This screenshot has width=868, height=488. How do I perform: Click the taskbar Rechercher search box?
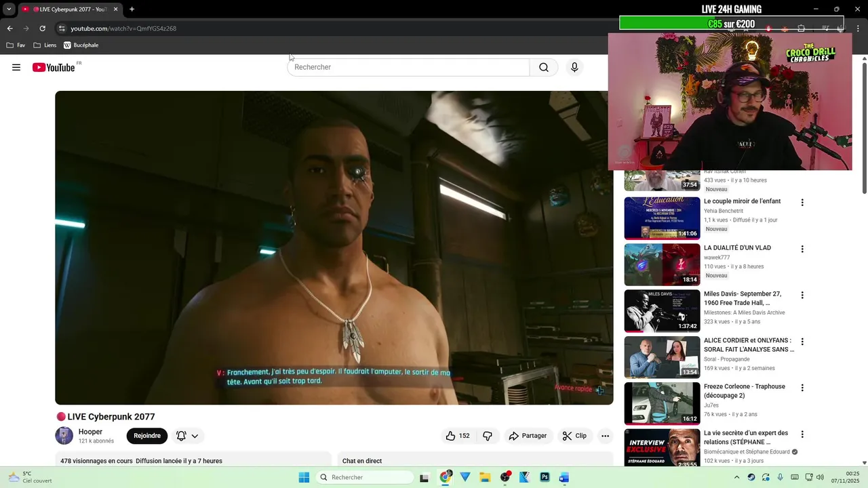pos(365,477)
